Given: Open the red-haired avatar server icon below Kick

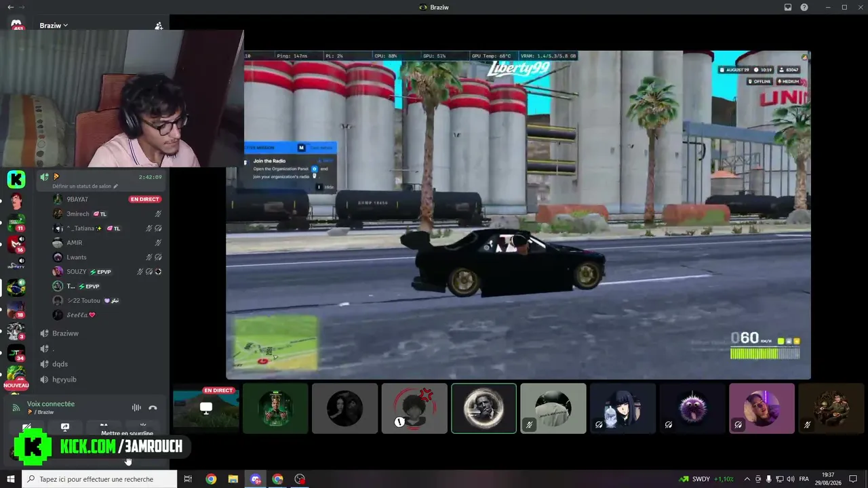Looking at the screenshot, I should [16, 201].
